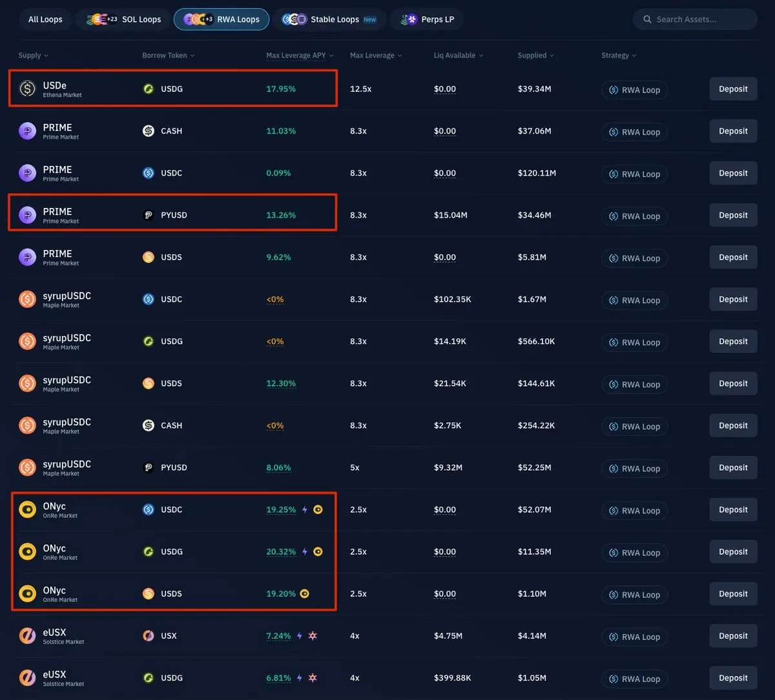
Task: Click RWA Loop badge in eUSX USDG row
Action: (634, 679)
